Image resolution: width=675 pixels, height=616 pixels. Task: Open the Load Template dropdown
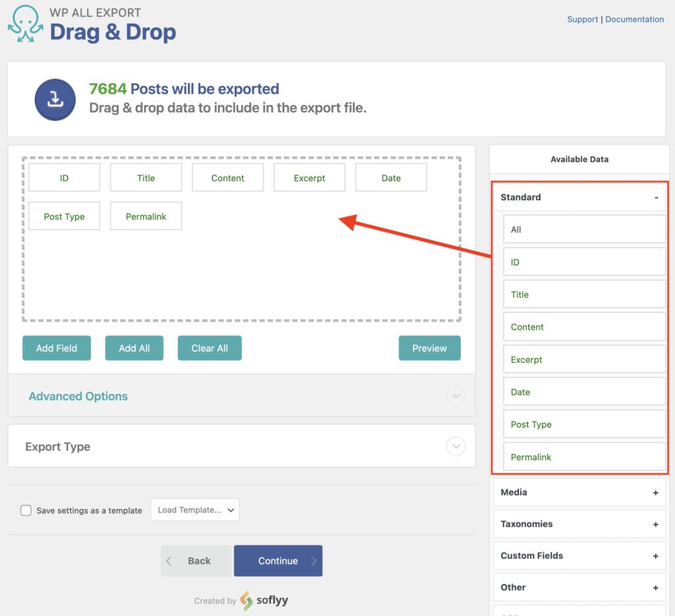click(x=194, y=509)
